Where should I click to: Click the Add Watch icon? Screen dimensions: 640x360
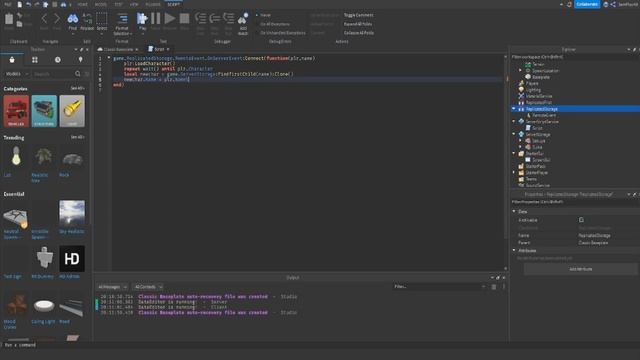pos(243,18)
